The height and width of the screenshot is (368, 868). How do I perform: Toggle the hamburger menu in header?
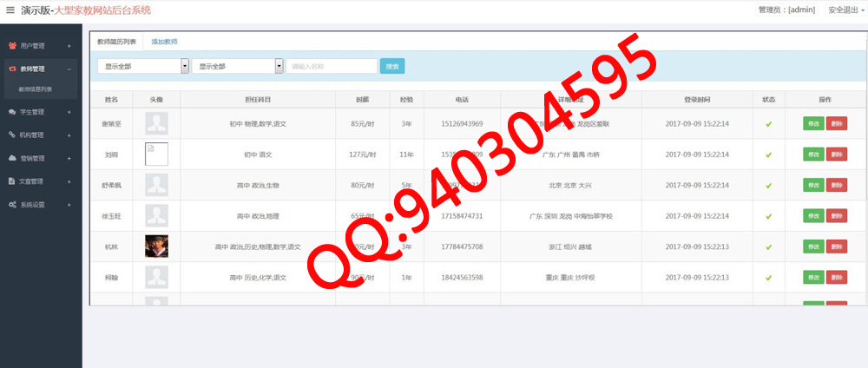click(x=10, y=10)
